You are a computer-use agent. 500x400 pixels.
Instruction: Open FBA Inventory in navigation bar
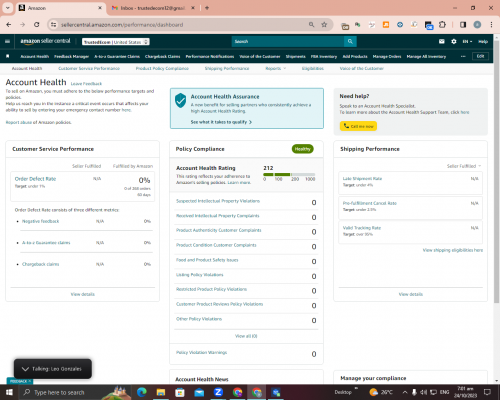point(324,56)
